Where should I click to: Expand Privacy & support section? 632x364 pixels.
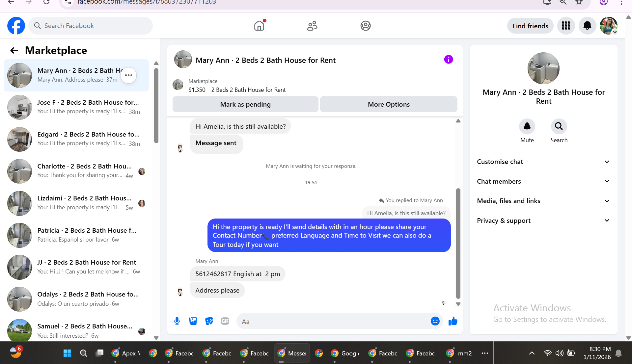pyautogui.click(x=543, y=221)
